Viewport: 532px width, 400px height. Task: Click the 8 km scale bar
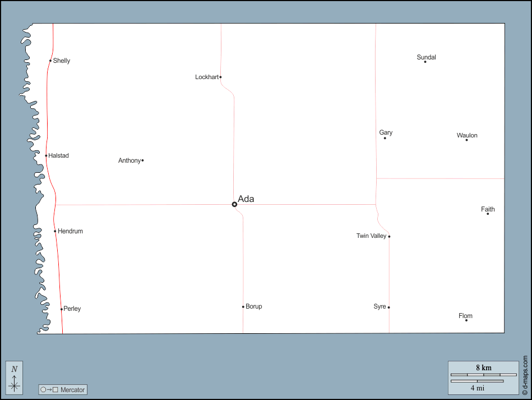pyautogui.click(x=483, y=374)
